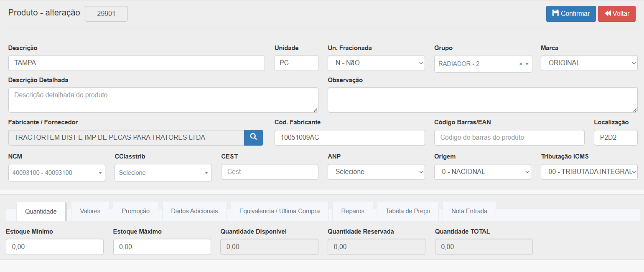Open the Nota Entrada tab
Screen dimensions: 644x272
[469, 211]
